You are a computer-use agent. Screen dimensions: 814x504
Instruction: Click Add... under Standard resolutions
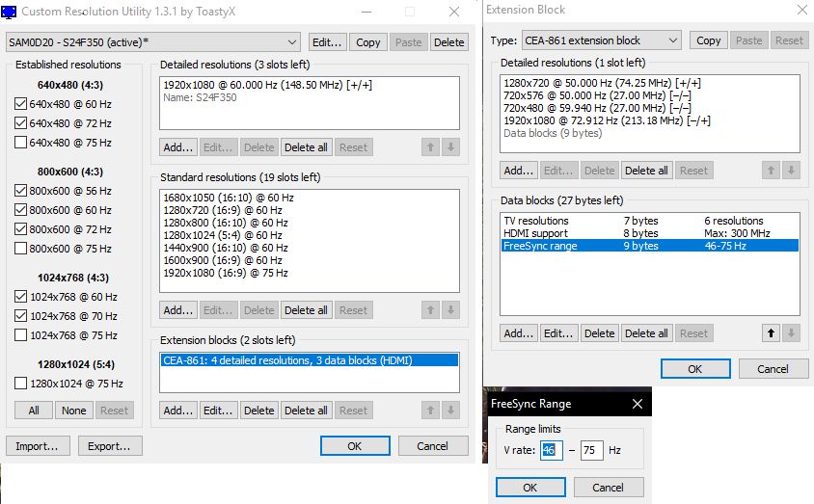178,310
